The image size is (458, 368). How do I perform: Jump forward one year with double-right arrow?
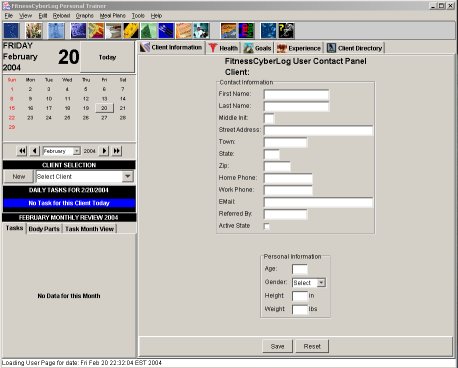click(117, 151)
